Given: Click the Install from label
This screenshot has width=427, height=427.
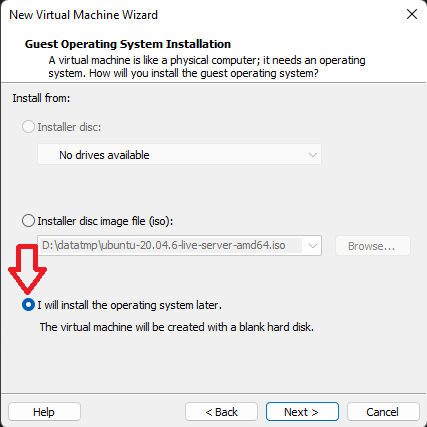Looking at the screenshot, I should click(x=41, y=98).
